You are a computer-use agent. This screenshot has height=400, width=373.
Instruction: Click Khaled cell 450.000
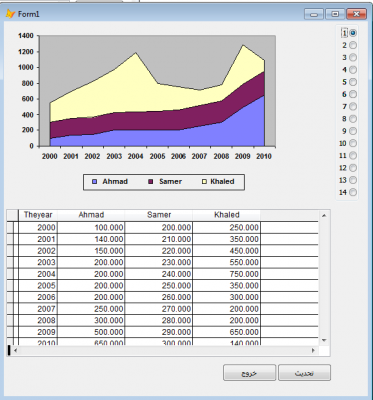(x=227, y=251)
